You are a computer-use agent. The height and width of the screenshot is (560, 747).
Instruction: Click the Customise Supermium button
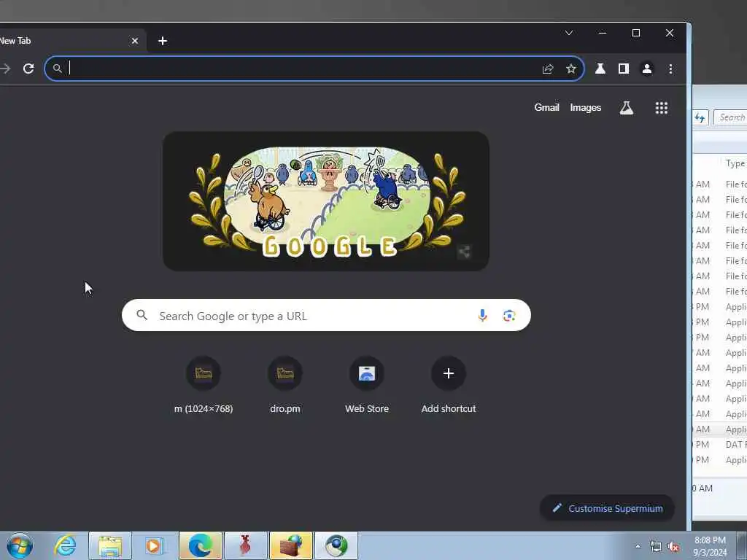607,508
